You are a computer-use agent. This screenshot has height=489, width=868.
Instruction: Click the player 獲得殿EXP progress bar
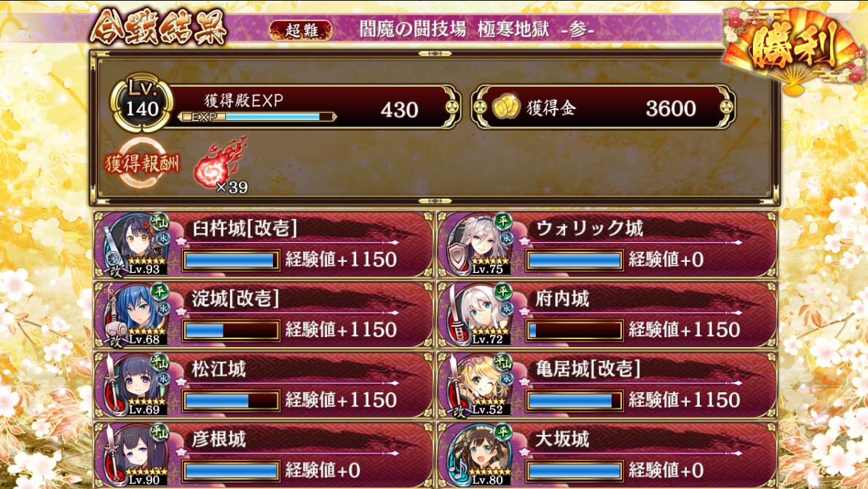[257, 116]
